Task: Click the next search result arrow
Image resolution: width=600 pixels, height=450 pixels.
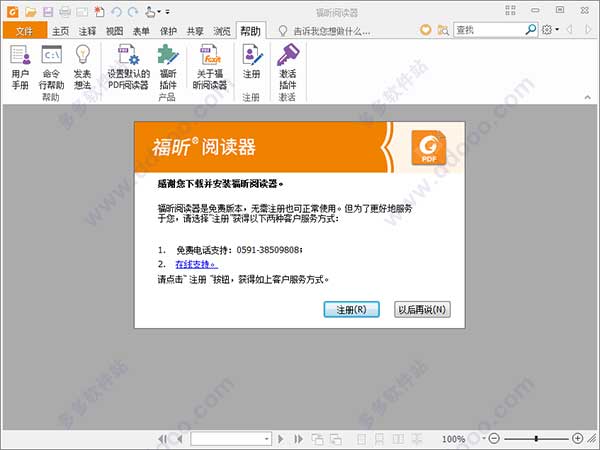Action: pos(588,29)
